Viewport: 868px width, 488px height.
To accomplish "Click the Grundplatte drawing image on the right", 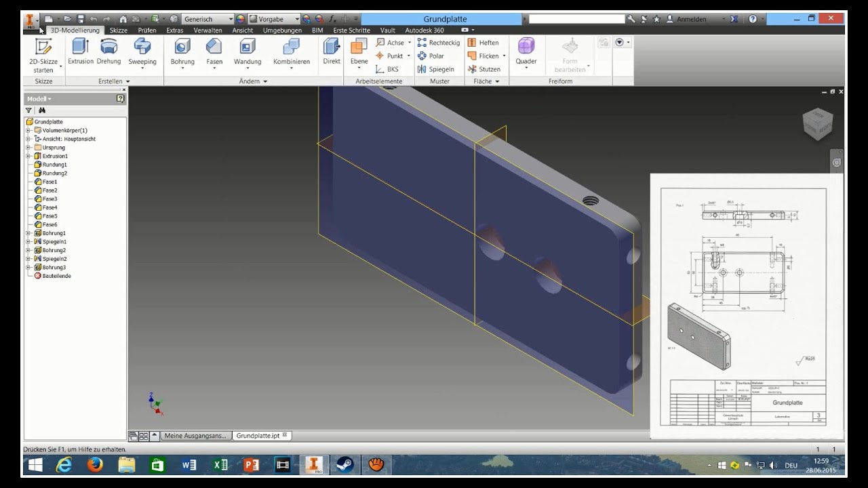I will pyautogui.click(x=747, y=306).
